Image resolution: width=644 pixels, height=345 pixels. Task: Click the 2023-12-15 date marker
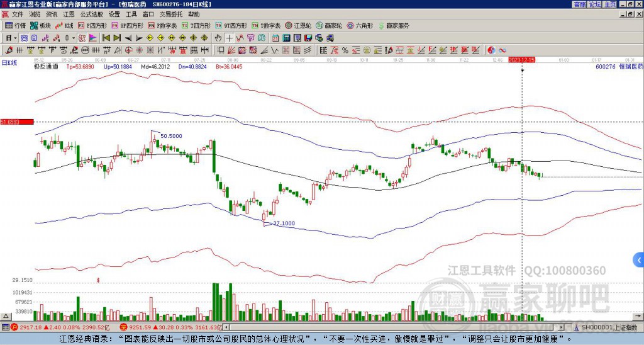pyautogui.click(x=521, y=60)
